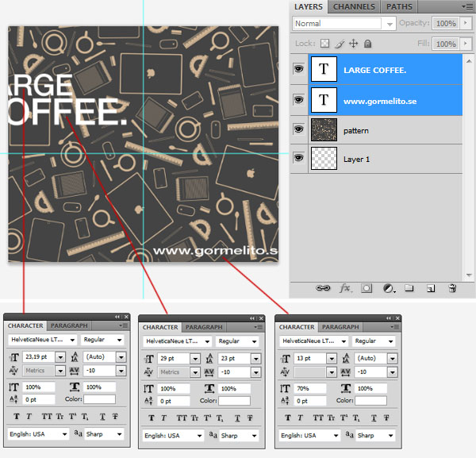Hide Layer 1 using its eye icon
The width and height of the screenshot is (476, 458).
click(298, 159)
